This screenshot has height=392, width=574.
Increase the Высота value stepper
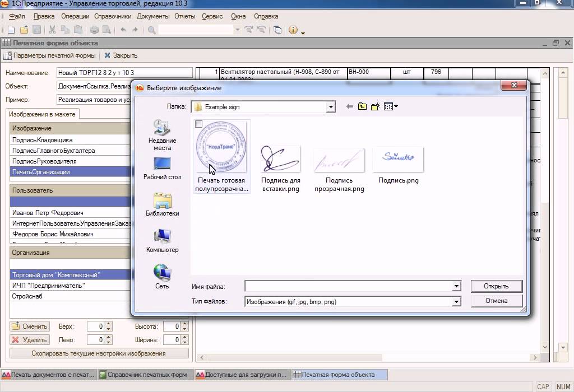(185, 324)
